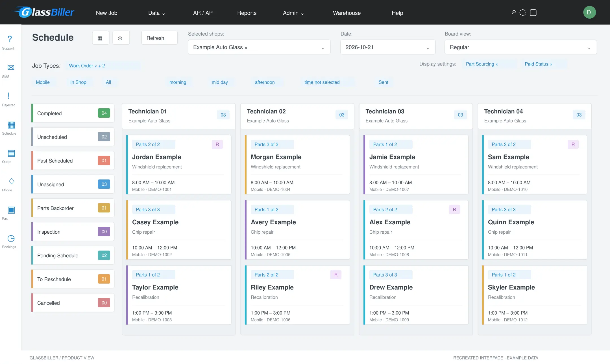This screenshot has width=610, height=364.
Task: Open the Fax sidebar icon
Action: tap(11, 210)
